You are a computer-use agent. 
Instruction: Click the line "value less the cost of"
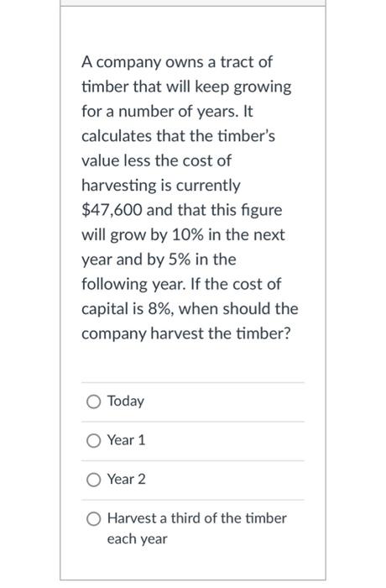[x=157, y=160]
